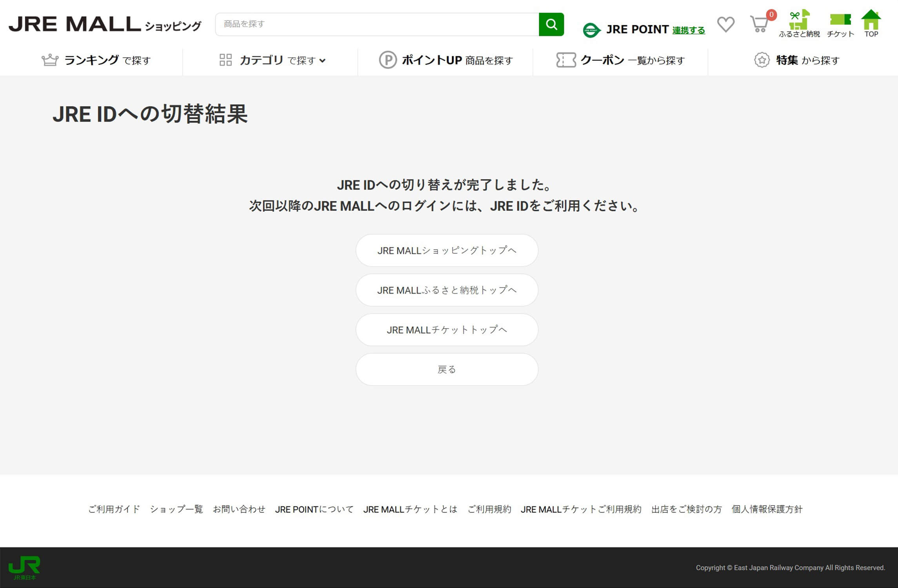The image size is (898, 588).
Task: Expand the カテゴリで探す dropdown arrow
Action: [x=322, y=60]
